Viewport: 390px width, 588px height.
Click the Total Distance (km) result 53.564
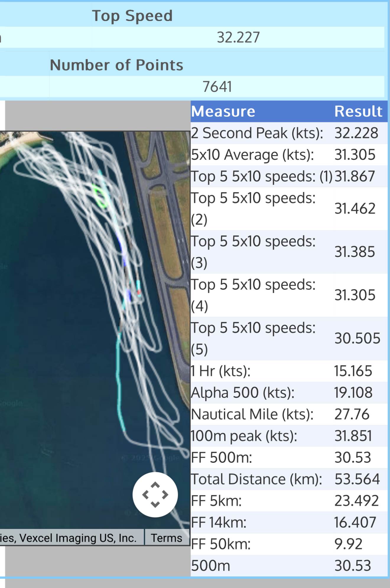click(x=357, y=479)
